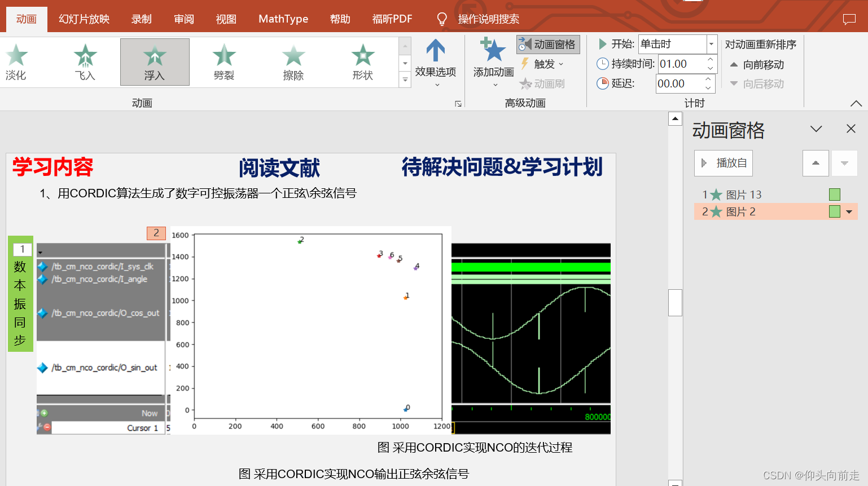
Task: Select the 阅读文献 heading on slide
Action: (x=279, y=168)
